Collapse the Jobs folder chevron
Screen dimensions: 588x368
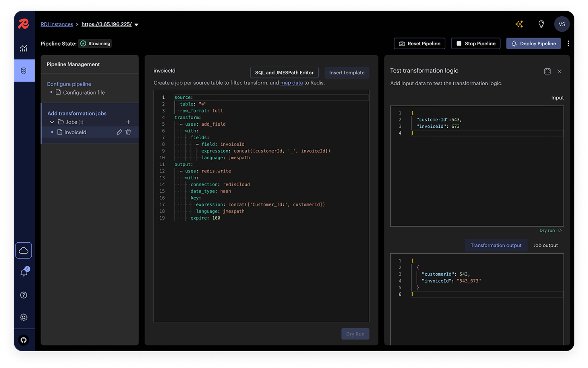click(x=52, y=122)
